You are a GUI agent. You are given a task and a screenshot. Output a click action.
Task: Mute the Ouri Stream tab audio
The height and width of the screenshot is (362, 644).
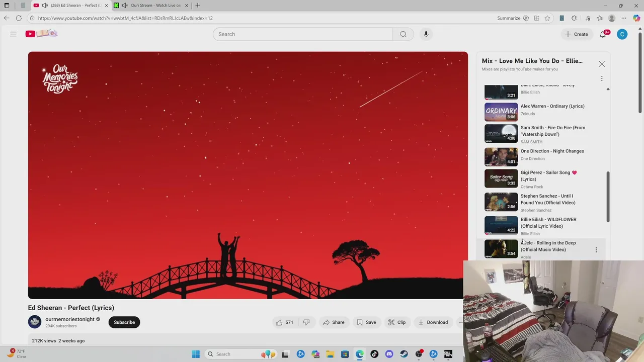coord(125,6)
